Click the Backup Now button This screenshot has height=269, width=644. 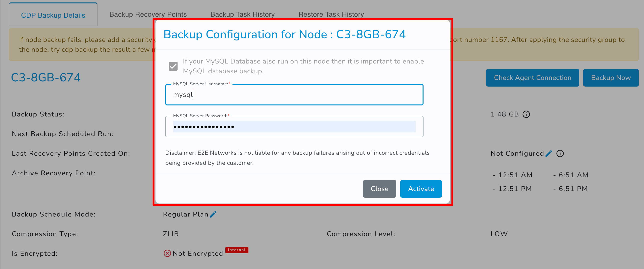point(610,78)
